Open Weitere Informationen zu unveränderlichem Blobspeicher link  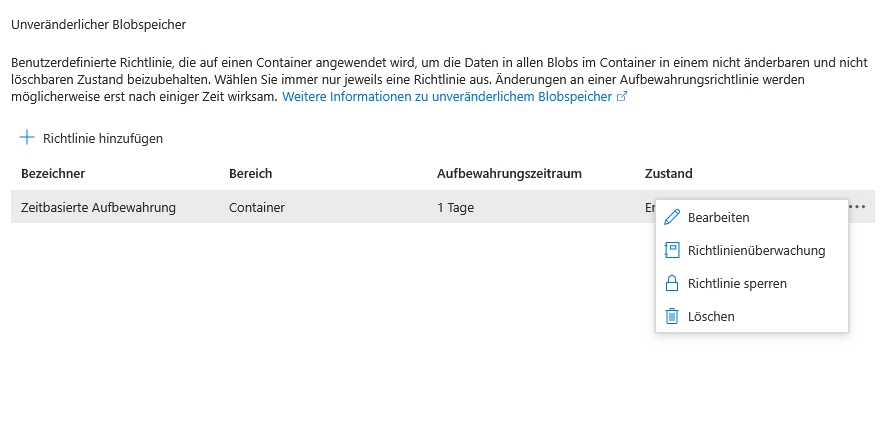(x=448, y=97)
